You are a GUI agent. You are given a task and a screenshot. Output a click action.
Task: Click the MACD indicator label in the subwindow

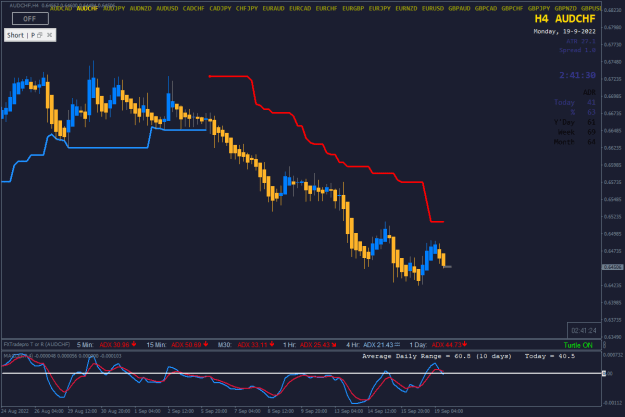[x=62, y=356]
